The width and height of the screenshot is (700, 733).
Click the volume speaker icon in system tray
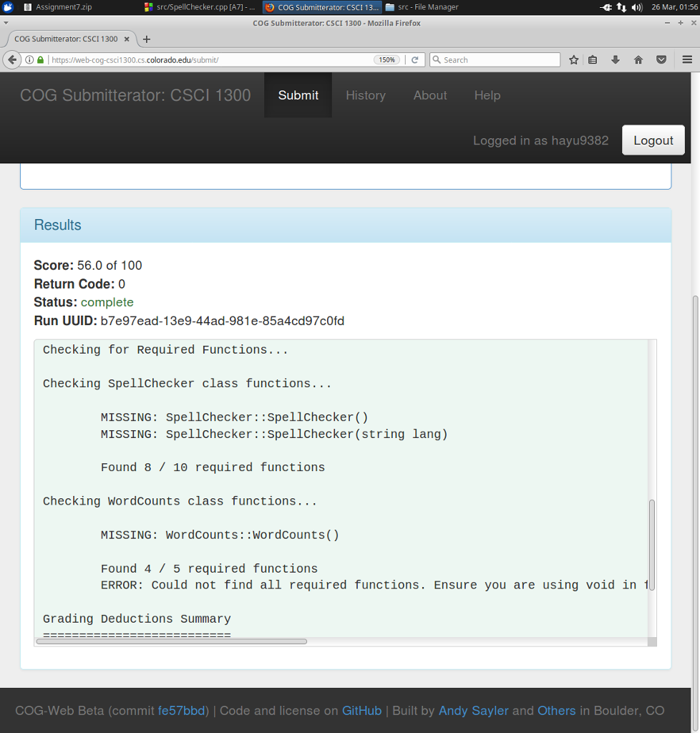pyautogui.click(x=636, y=7)
